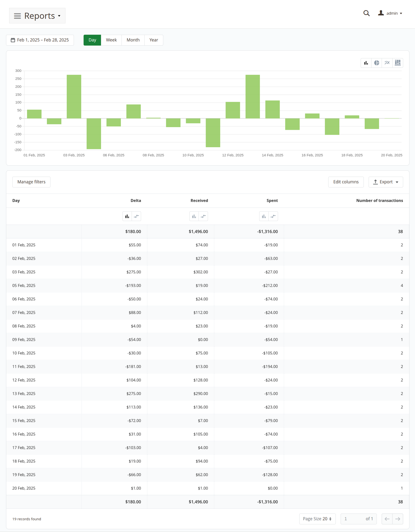415x532 pixels.
Task: Switch chart to bar chart view
Action: pos(366,63)
